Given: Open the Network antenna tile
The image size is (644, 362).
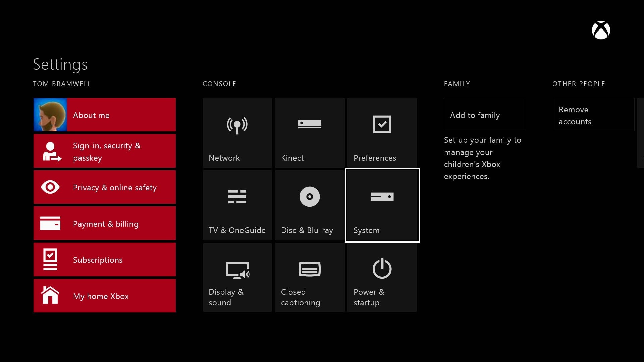Looking at the screenshot, I should coord(237,133).
